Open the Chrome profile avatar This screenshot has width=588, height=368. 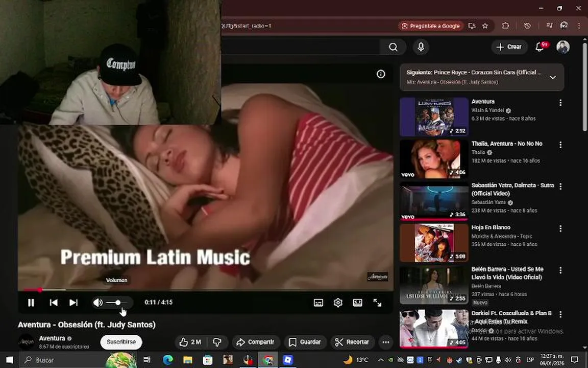[x=563, y=26]
